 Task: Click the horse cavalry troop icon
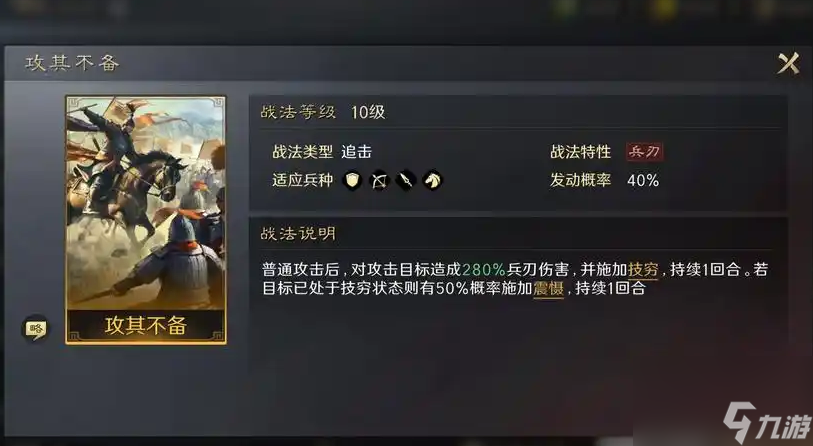coord(432,180)
